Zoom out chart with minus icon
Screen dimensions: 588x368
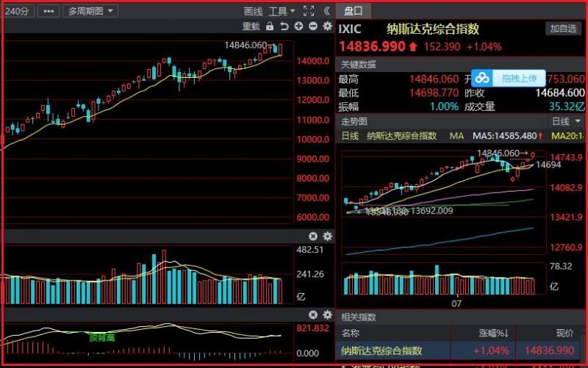(313, 26)
